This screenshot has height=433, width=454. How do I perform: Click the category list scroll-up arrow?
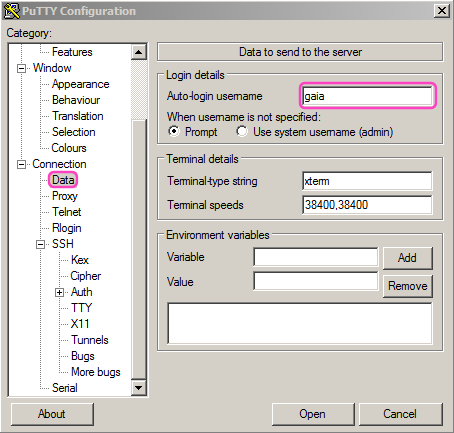[139, 52]
